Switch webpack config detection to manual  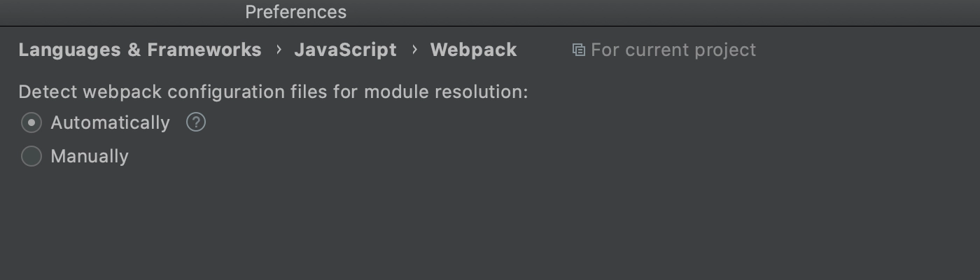(31, 156)
